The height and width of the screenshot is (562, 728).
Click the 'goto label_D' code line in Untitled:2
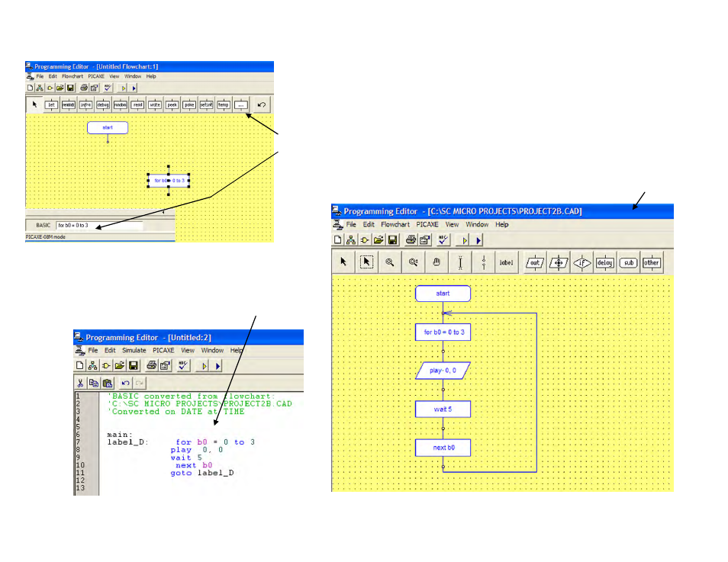[202, 473]
